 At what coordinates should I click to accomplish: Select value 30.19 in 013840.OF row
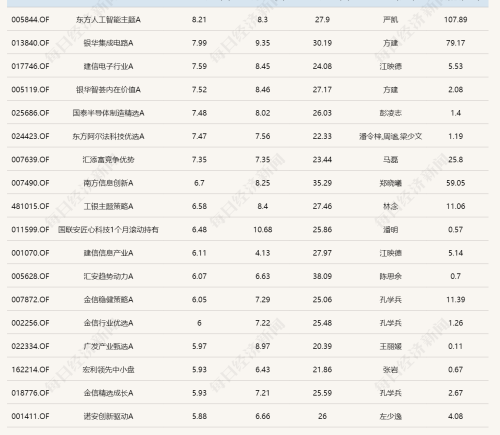[x=322, y=43]
